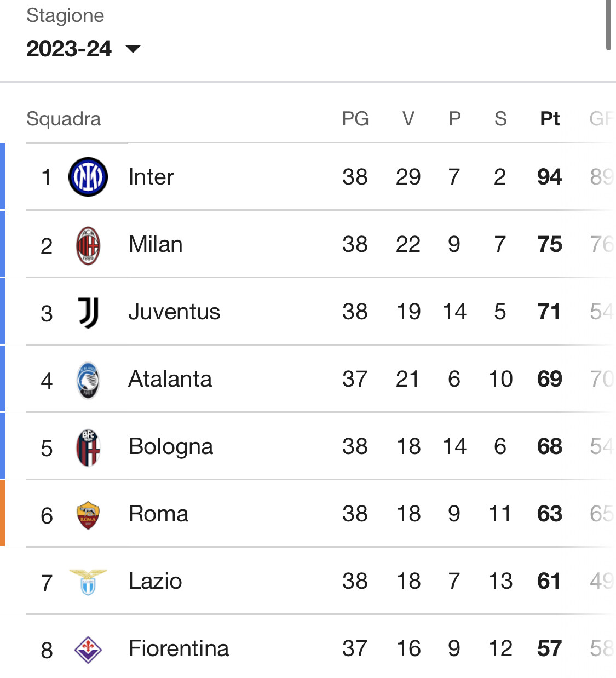Viewport: 616px width, 678px height.
Task: Click the Lazio eagle crest
Action: click(x=88, y=582)
